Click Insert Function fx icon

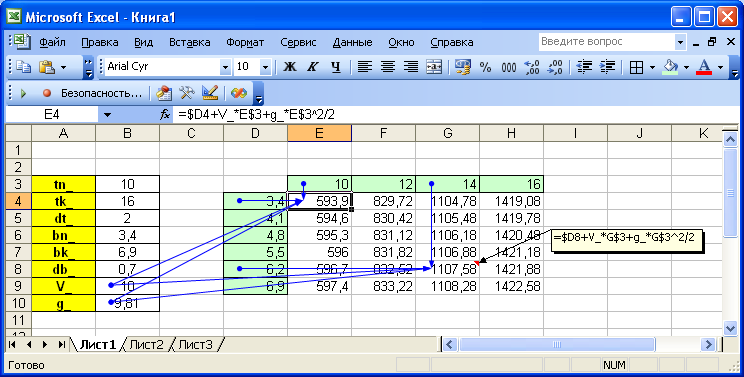165,114
